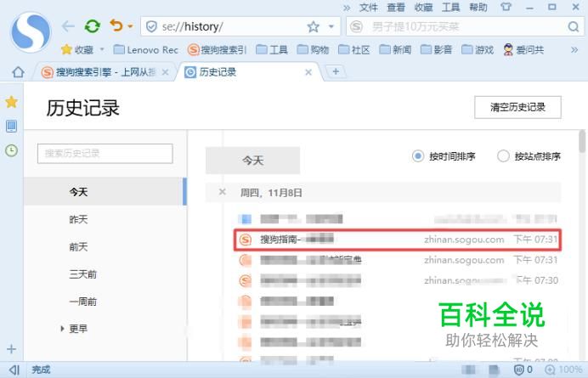Click the Sogou browser logo avatar
Screen dimensions: 588x378
pos(31,32)
